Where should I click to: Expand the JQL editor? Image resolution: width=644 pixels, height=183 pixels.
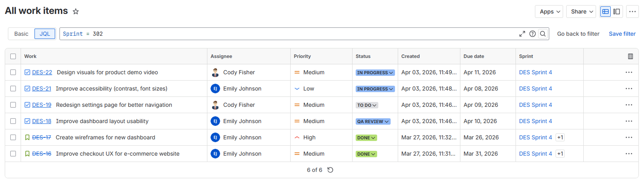coord(522,34)
